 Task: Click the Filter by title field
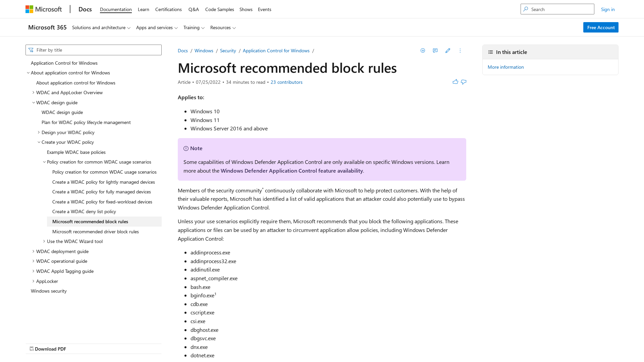pos(94,50)
